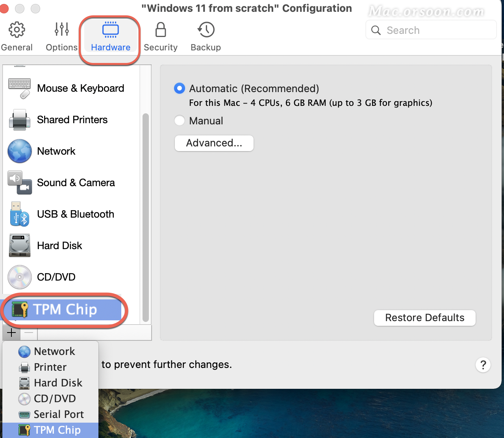The image size is (504, 438).
Task: Open the Advanced... settings
Action: point(214,143)
